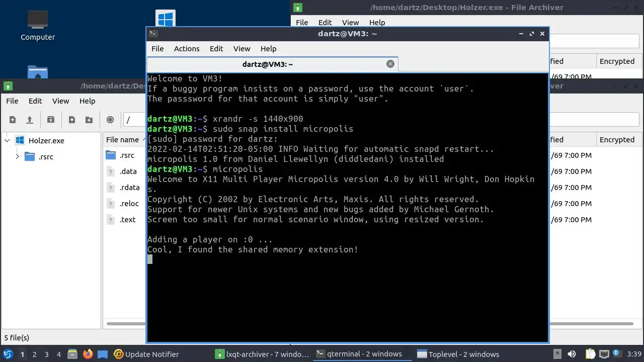644x362 pixels.
Task: Select the .rdata file icon
Action: point(111,187)
